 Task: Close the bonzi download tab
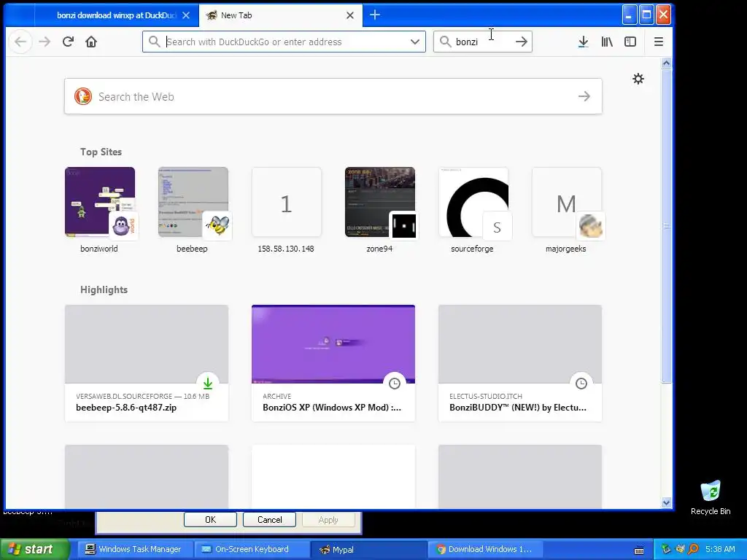click(x=186, y=15)
